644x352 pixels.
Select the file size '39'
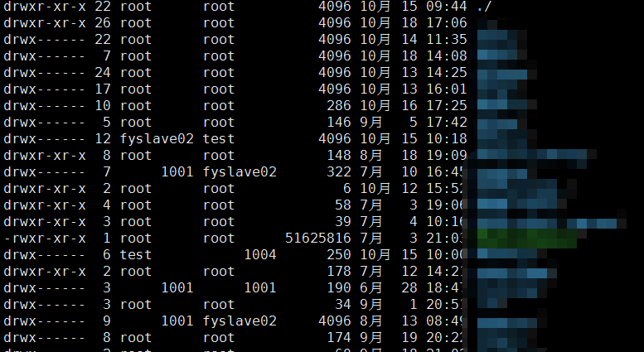343,221
